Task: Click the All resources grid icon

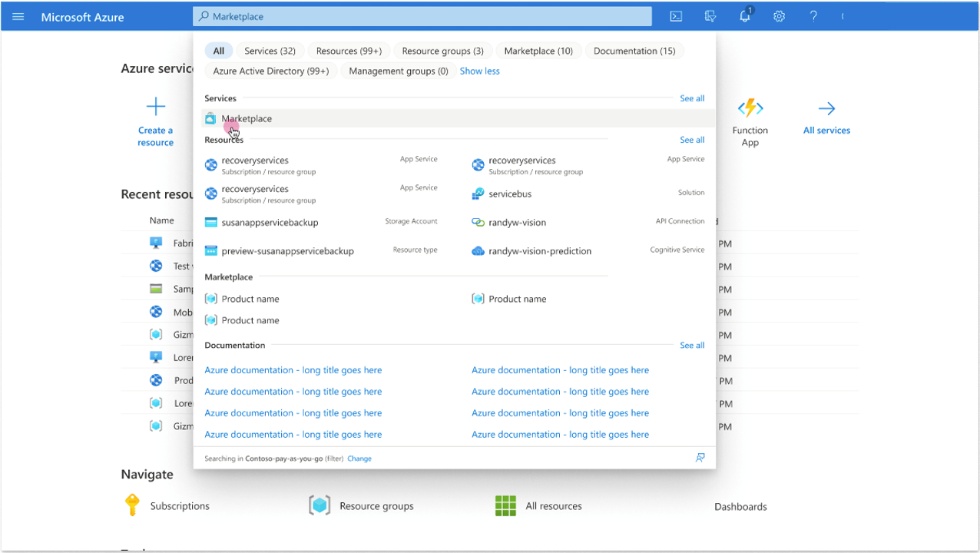Action: (505, 505)
